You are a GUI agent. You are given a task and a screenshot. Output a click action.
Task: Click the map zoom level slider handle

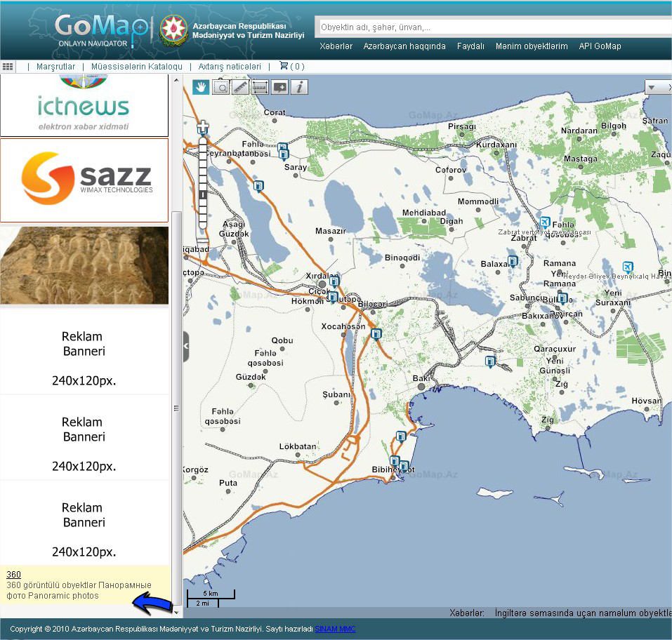pos(204,194)
